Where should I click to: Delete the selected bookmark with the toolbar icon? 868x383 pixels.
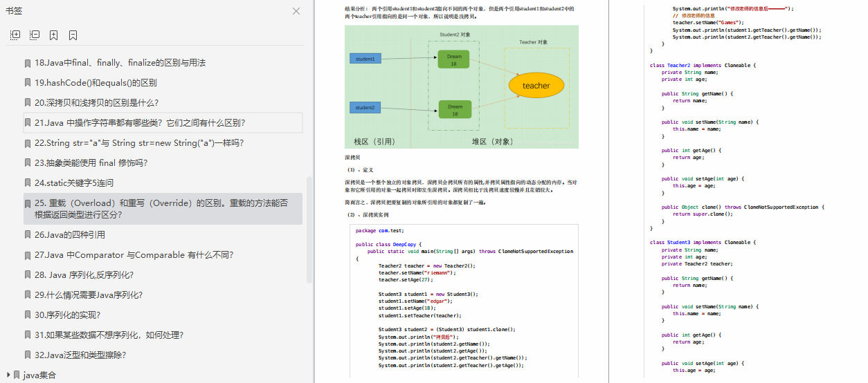(73, 35)
